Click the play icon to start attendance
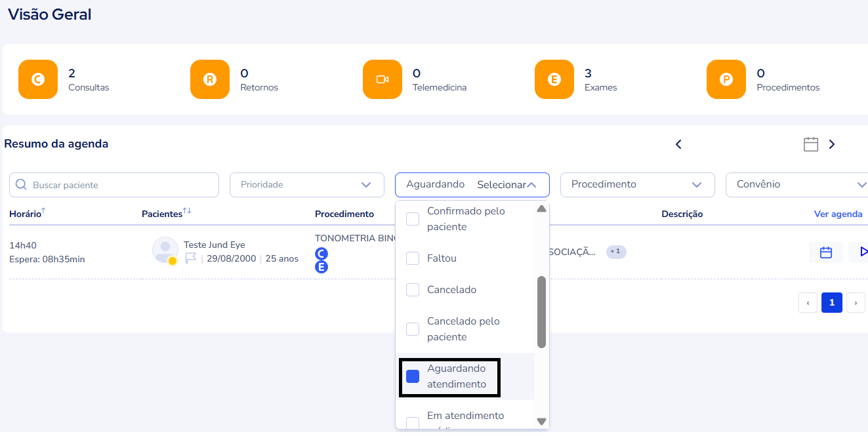Viewport: 868px width, 438px height. 862,252
